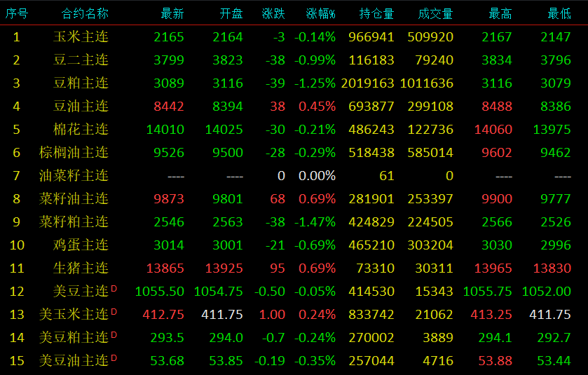Click the D marker beside 美玉米主连

114,312
